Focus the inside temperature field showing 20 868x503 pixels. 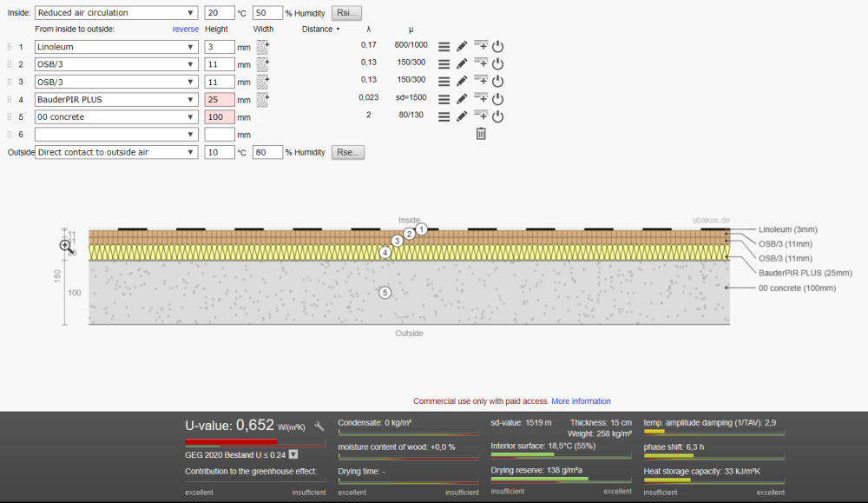[x=220, y=13]
